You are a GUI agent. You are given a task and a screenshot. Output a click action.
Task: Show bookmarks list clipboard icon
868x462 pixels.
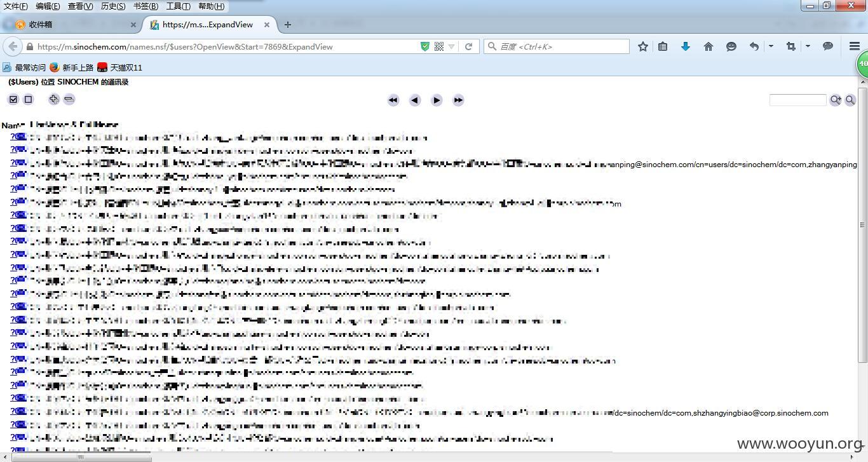coord(663,46)
